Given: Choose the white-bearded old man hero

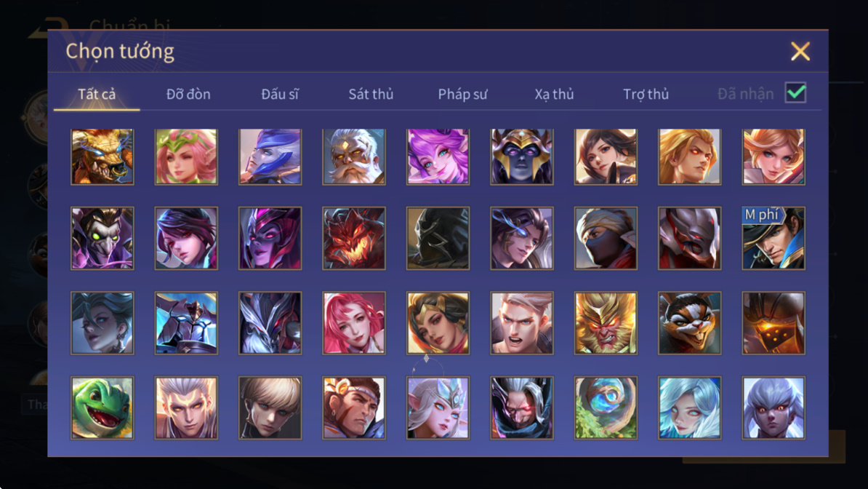Looking at the screenshot, I should [354, 157].
